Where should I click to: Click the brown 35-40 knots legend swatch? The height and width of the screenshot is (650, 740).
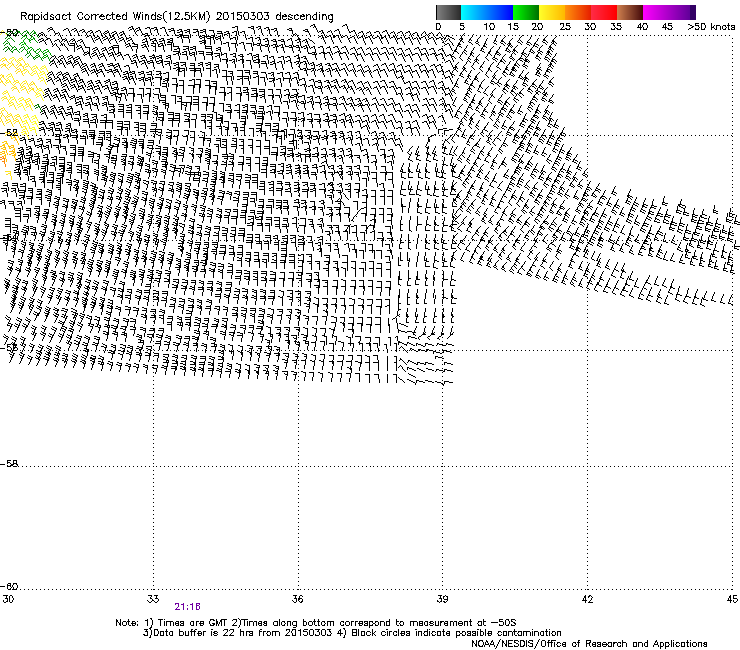click(630, 12)
